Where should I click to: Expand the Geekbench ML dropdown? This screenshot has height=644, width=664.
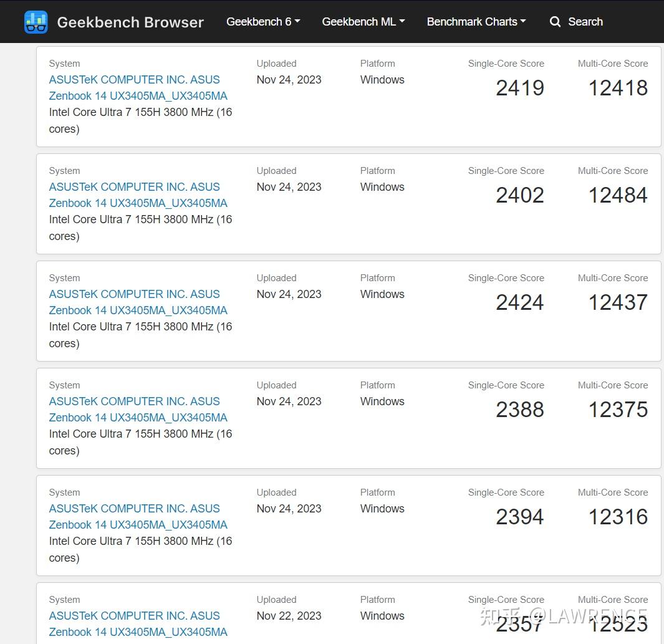pyautogui.click(x=363, y=22)
